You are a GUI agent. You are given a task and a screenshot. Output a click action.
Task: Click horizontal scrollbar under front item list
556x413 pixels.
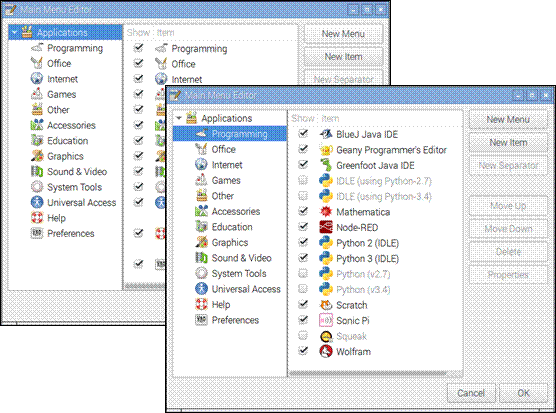(x=368, y=373)
